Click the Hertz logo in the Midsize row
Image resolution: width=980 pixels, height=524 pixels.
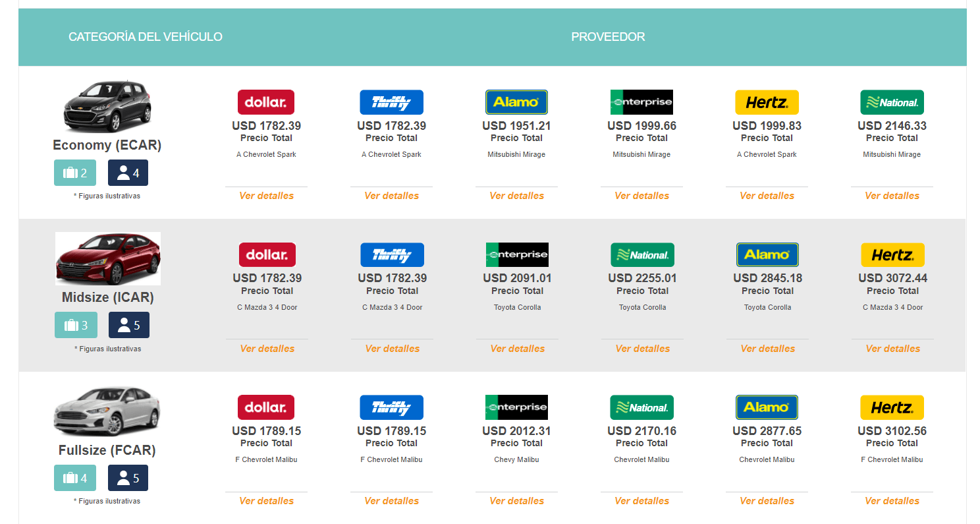tap(893, 254)
